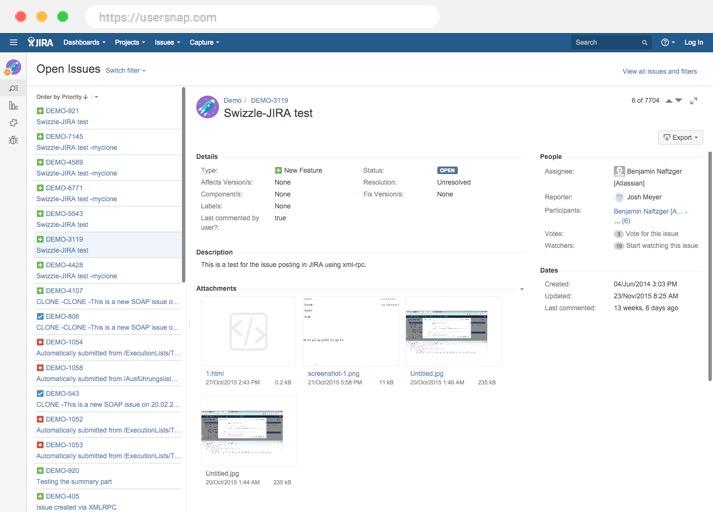Click the large rocket avatar beside issue title
Screen dimensions: 713x512
click(x=207, y=107)
